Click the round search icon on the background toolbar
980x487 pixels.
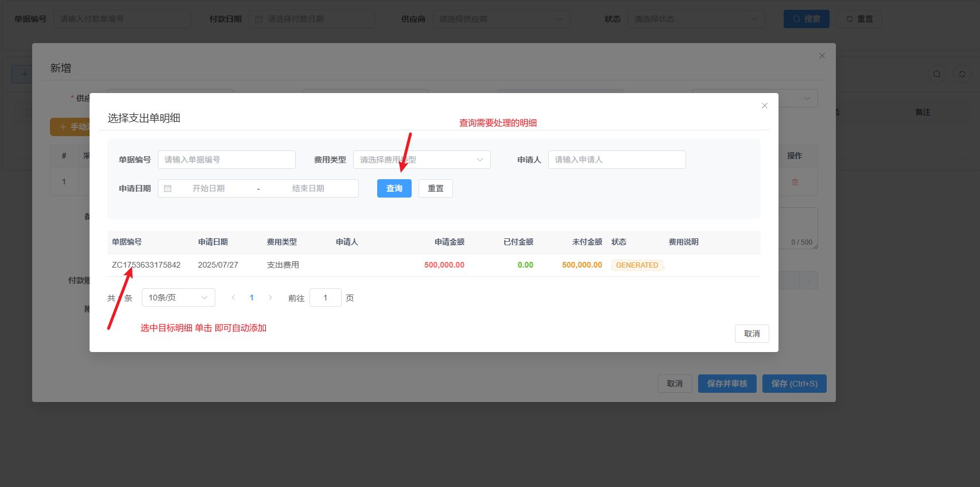pos(937,74)
